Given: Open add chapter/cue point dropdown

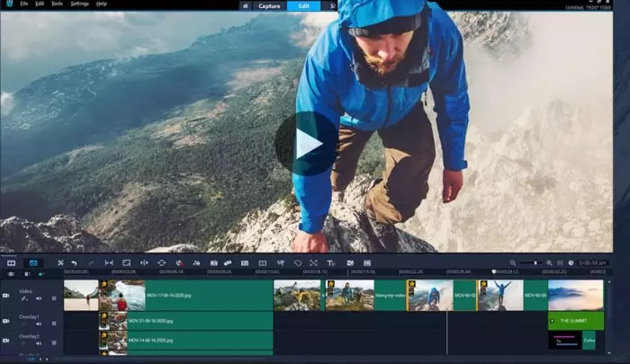Looking at the screenshot, I should 41,274.
